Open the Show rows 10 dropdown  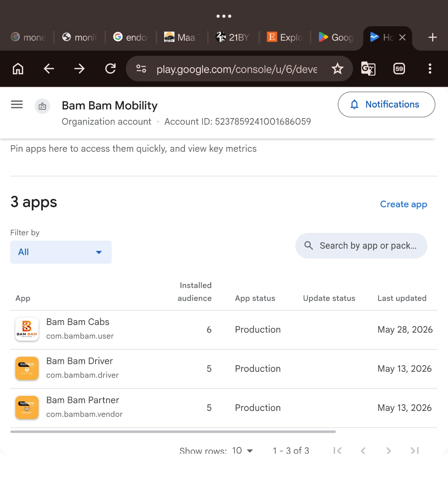[243, 451]
